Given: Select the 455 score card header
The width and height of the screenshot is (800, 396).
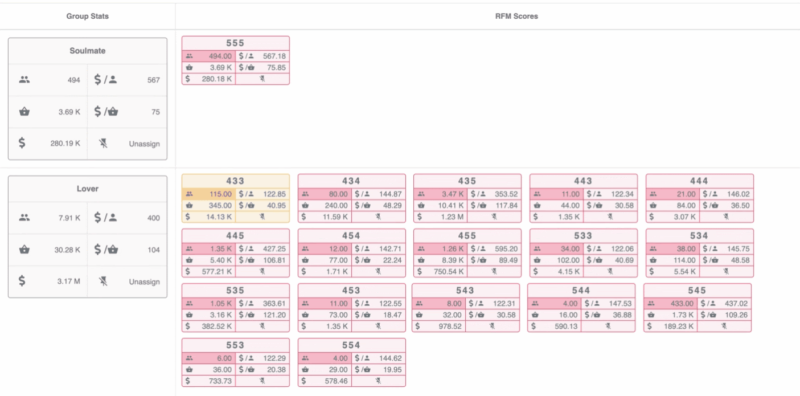Looking at the screenshot, I should point(467,236).
